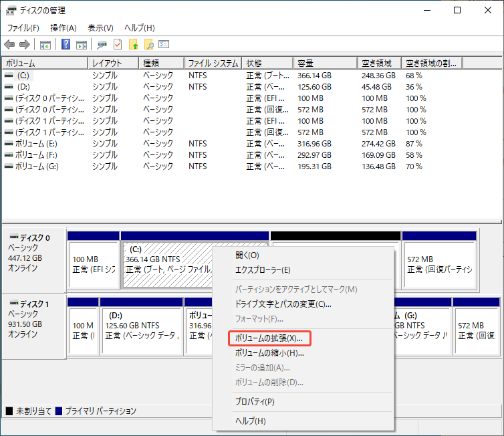
Task: Open the 操作(A) menu
Action: 64,28
